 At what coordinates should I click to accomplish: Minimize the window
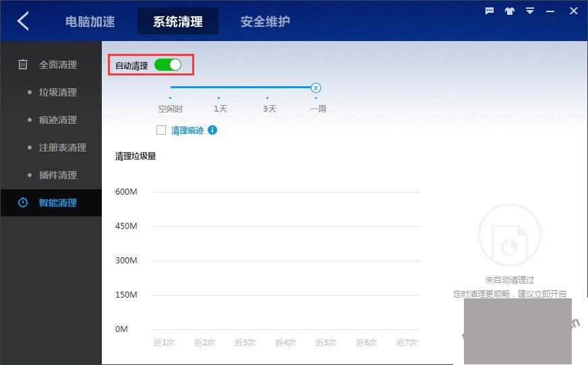(550, 11)
